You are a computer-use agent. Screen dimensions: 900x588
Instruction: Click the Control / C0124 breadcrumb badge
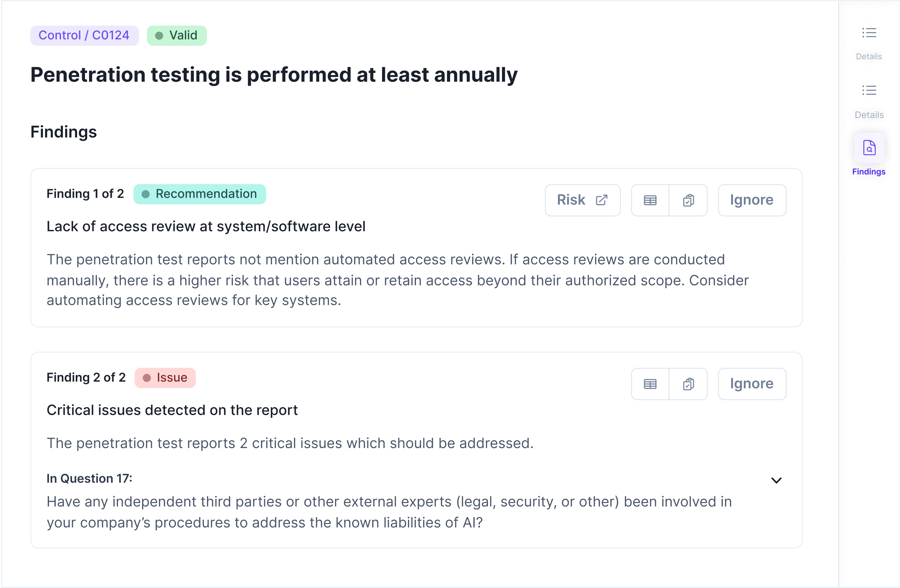[x=84, y=35]
